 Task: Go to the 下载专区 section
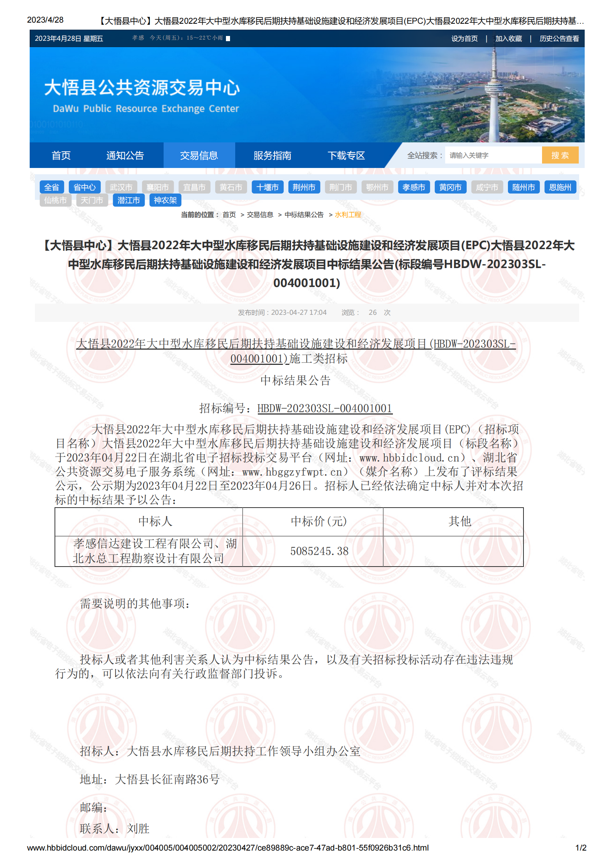coord(346,155)
